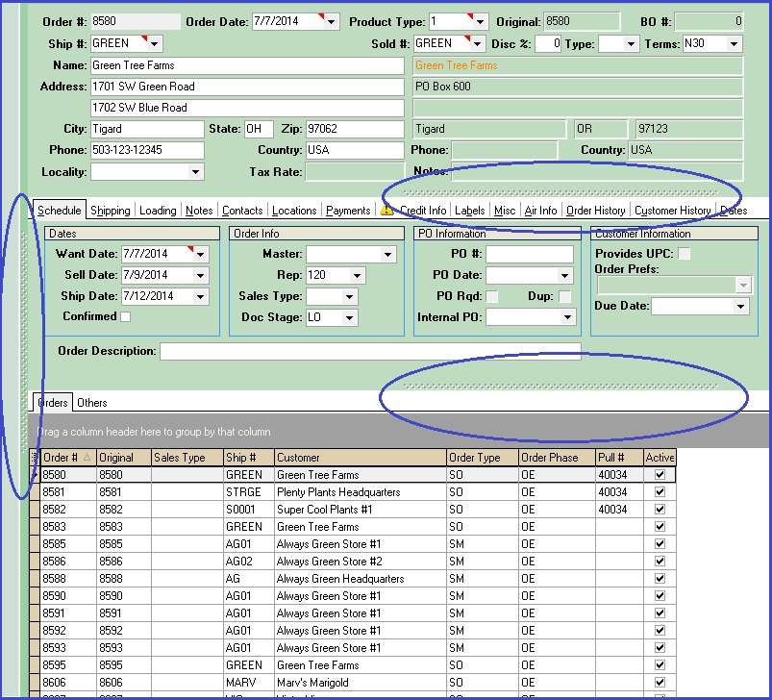Sort by the Order Type column header

click(483, 458)
